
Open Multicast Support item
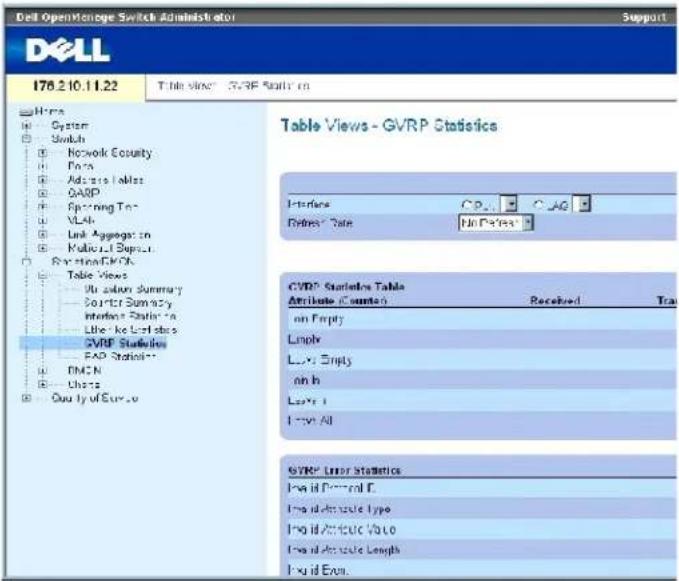click(x=110, y=248)
